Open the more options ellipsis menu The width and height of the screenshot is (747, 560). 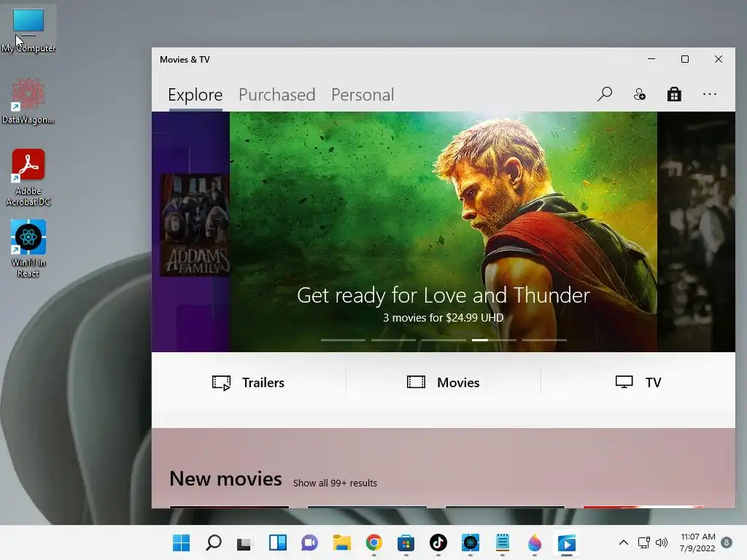pos(709,94)
